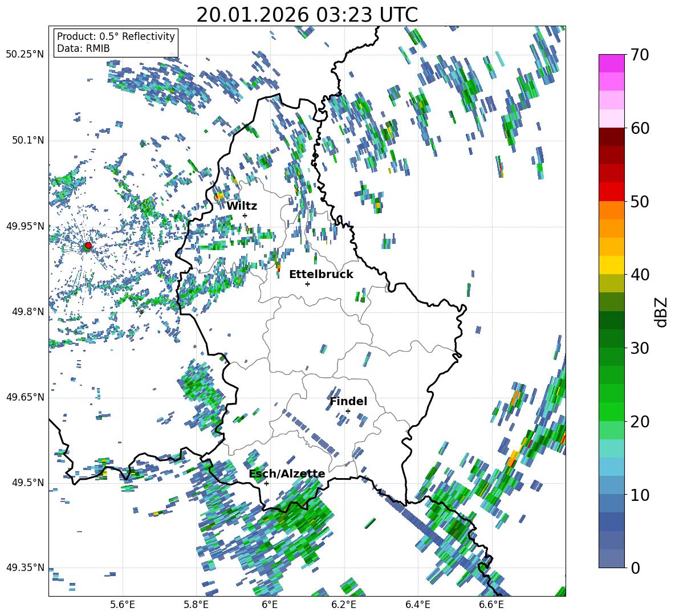Screen dimensions: 675x616
Task: Click the 50.1°N latitude tick label
Action: (x=27, y=140)
